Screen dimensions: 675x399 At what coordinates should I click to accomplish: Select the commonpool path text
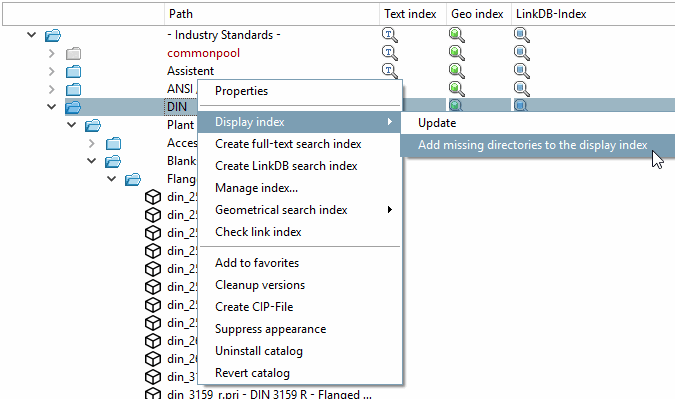tap(203, 53)
